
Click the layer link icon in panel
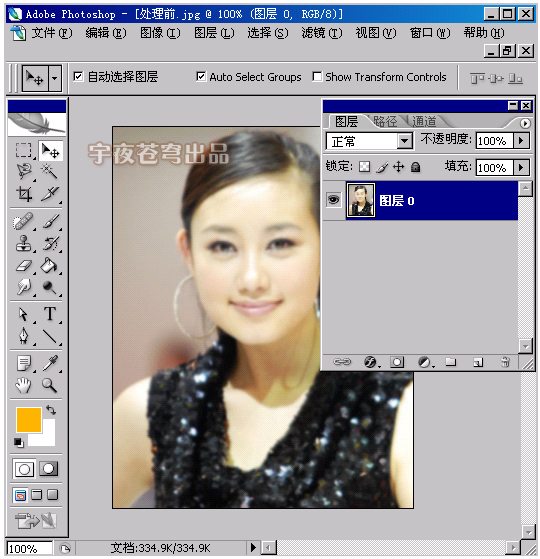point(342,362)
